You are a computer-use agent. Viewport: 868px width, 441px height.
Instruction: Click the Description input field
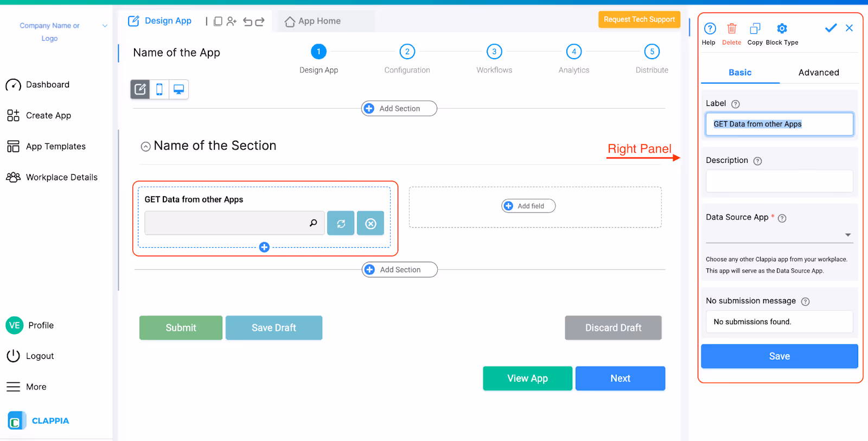780,181
